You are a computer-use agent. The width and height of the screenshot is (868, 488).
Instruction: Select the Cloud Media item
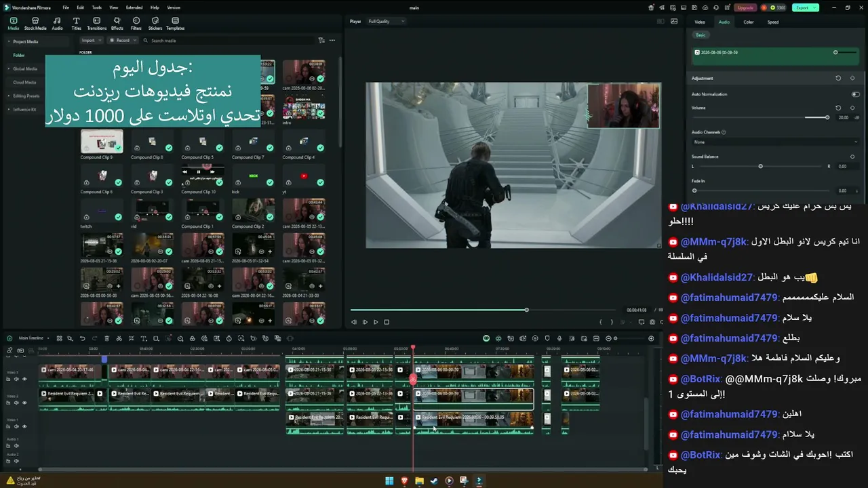click(x=25, y=82)
